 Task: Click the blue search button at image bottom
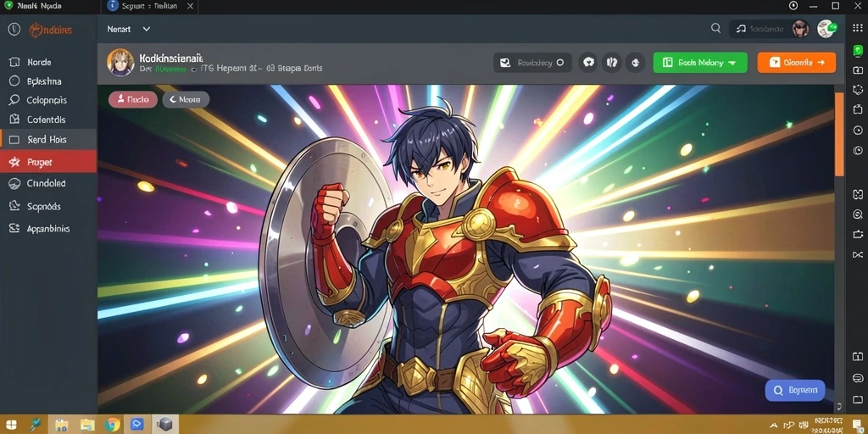(x=795, y=390)
